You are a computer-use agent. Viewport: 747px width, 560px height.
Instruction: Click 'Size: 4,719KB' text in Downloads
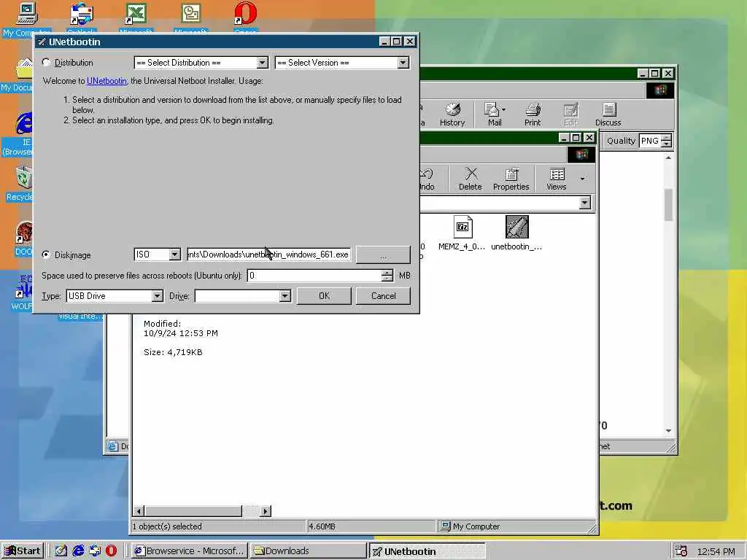coord(173,352)
